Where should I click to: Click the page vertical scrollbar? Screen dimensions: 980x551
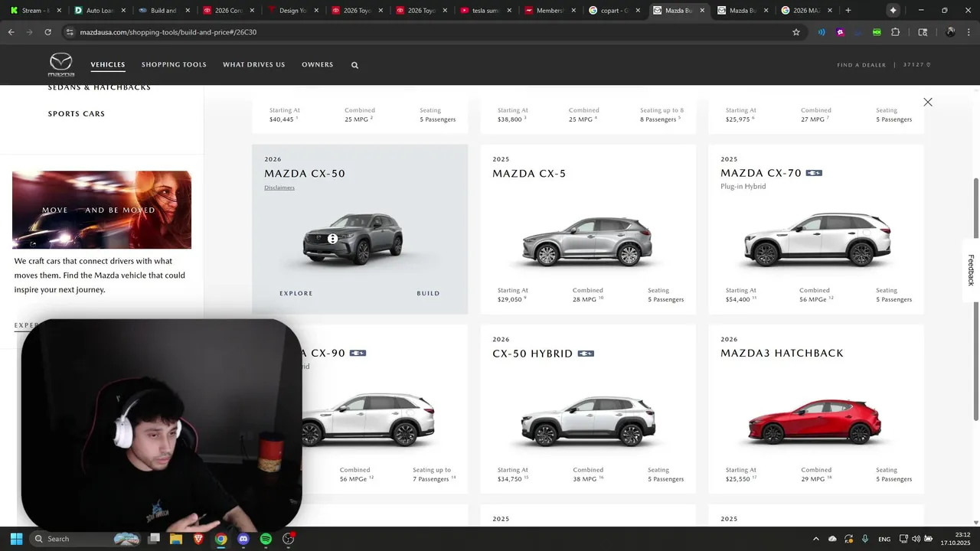[975, 298]
